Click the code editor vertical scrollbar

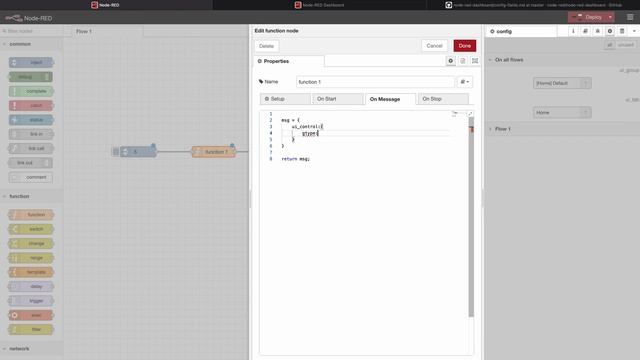click(471, 217)
